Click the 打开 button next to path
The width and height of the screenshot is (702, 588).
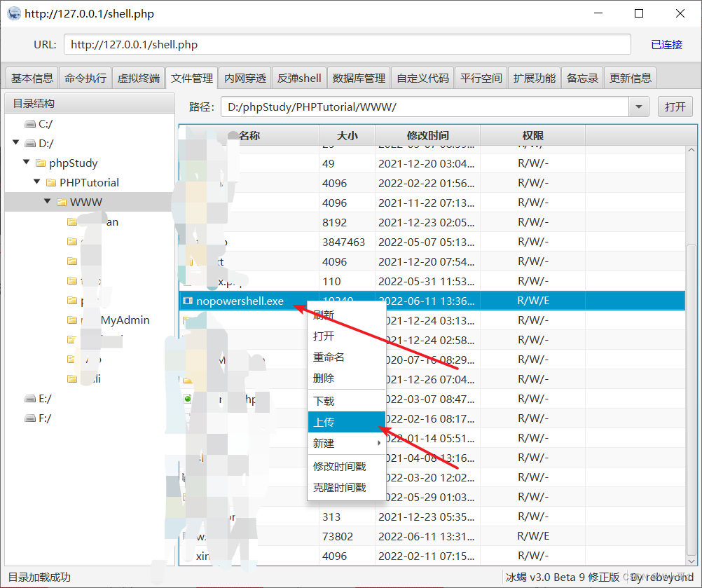[x=675, y=107]
